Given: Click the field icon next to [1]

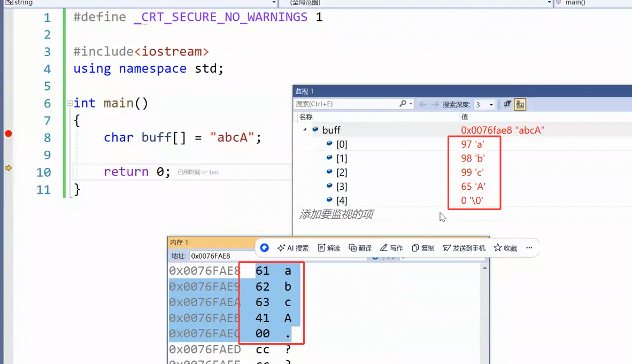Looking at the screenshot, I should coord(329,158).
